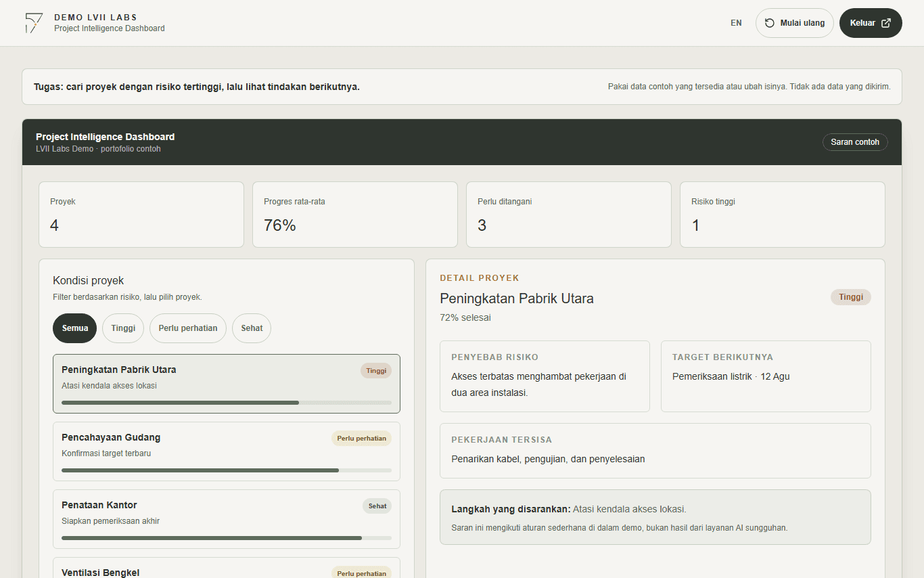Click the progress bar of Penataan Kantor
This screenshot has width=924, height=578.
pos(227,538)
